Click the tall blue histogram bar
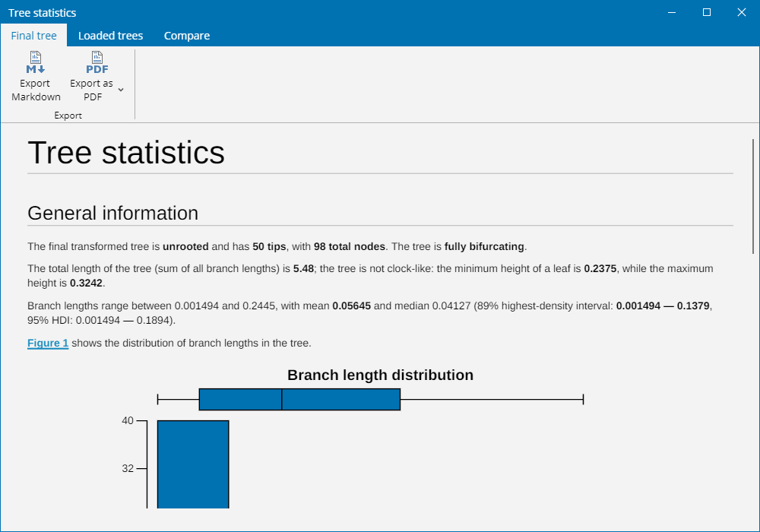 click(193, 464)
